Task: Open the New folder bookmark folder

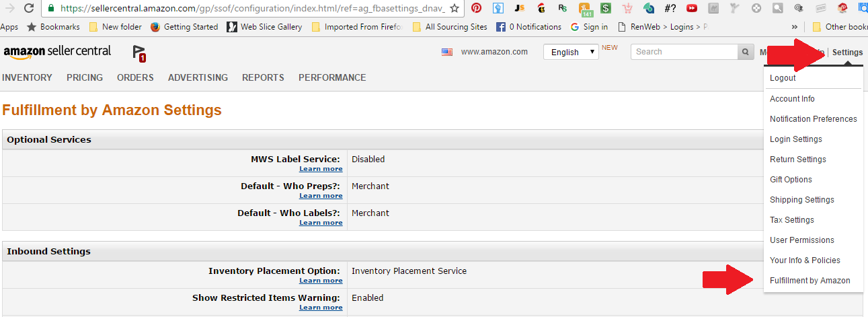Action: (x=115, y=27)
